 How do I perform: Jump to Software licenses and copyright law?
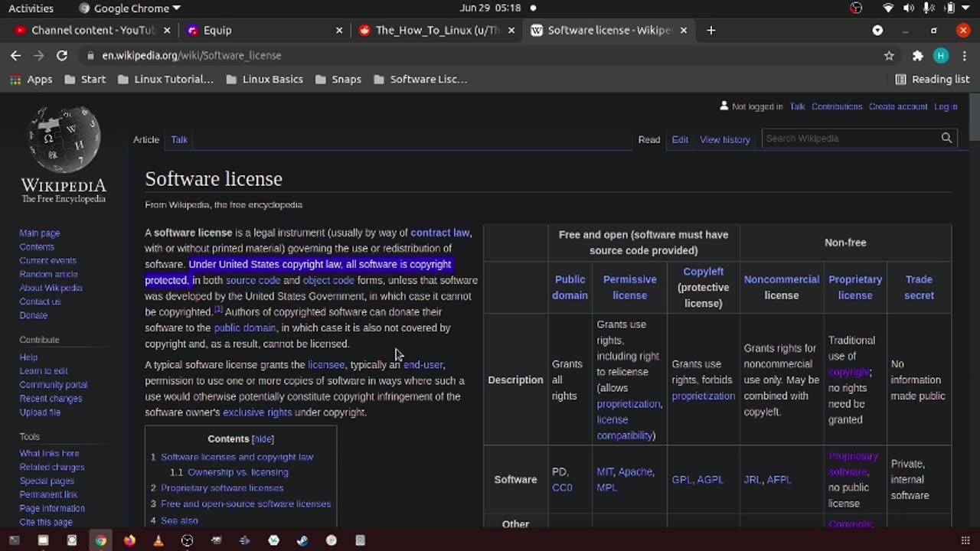pyautogui.click(x=237, y=457)
